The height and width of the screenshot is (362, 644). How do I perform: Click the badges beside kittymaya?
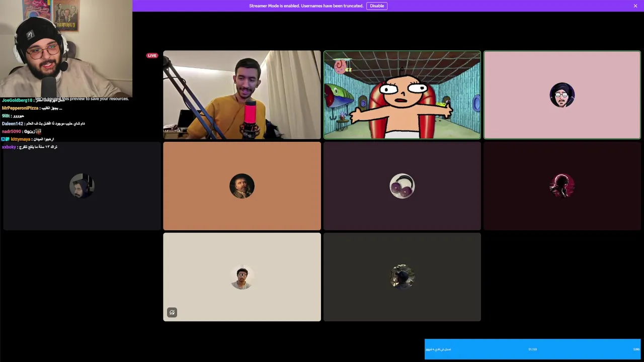(6, 139)
